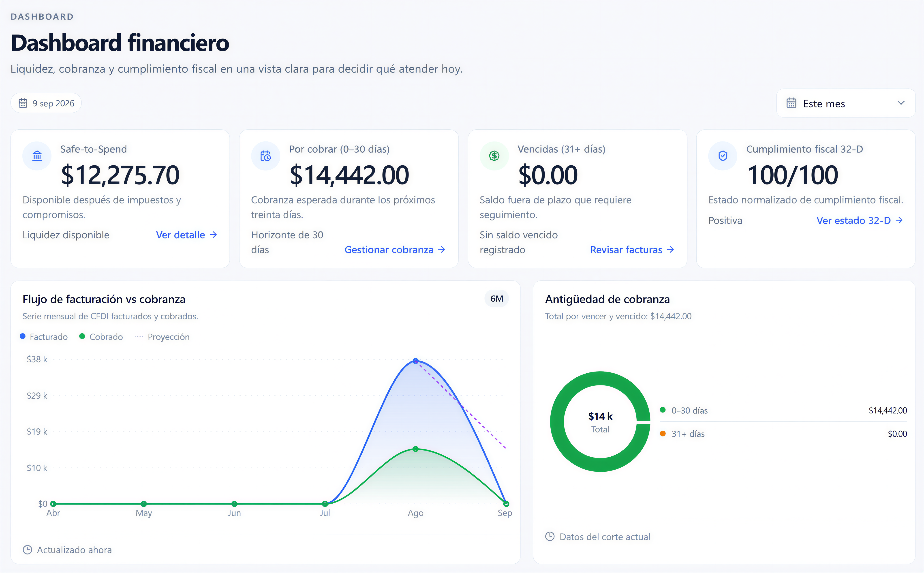Click the arrow icon after Ver detalle

coord(213,235)
